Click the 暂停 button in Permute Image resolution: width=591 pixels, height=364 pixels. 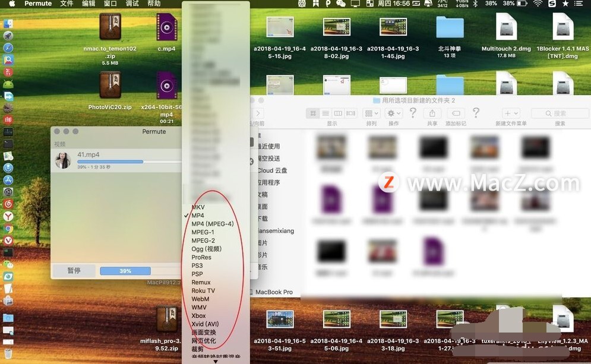74,271
